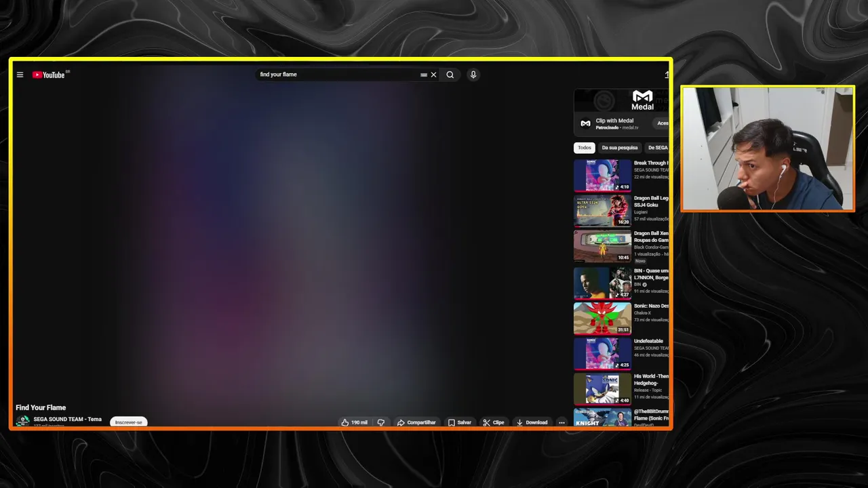Open the three-dot more actions menu
The width and height of the screenshot is (868, 488).
[561, 422]
